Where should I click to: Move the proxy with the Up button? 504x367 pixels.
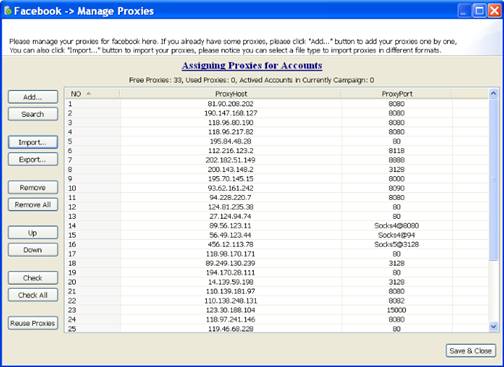(33, 233)
